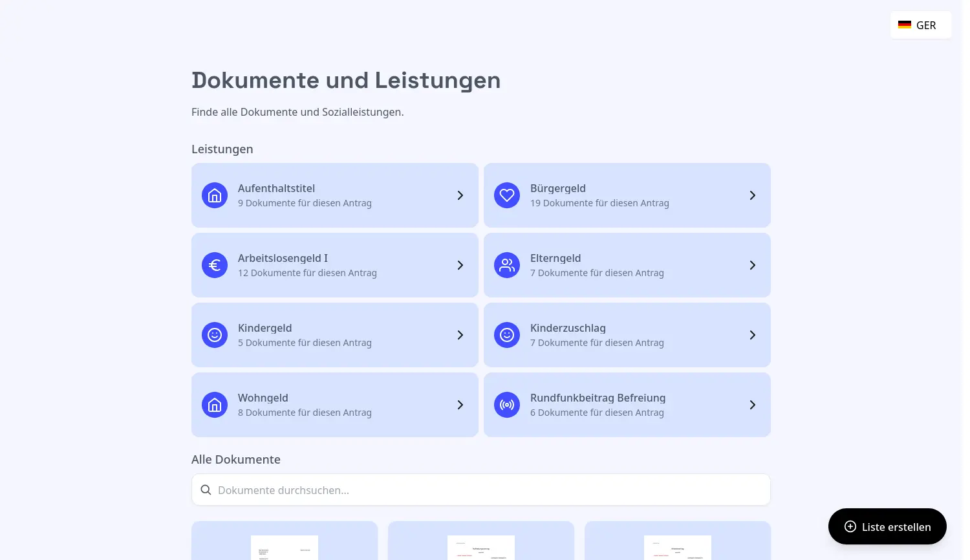Focus the Dokumente durchsuchen search field

click(x=481, y=490)
